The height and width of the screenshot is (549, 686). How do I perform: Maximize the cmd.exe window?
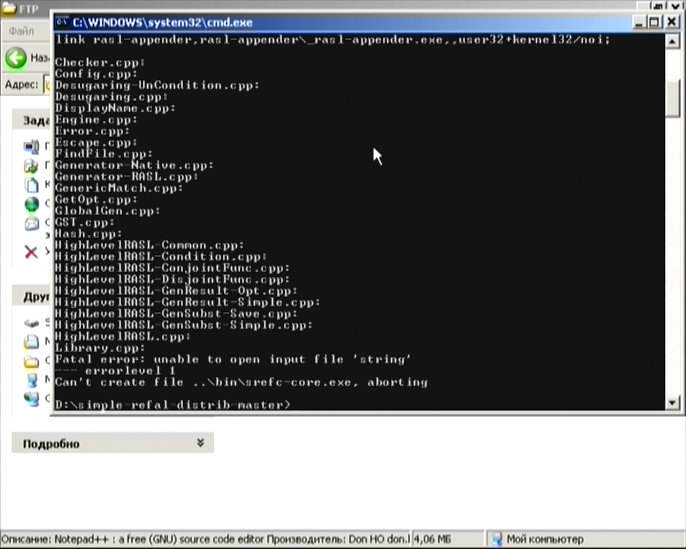click(x=655, y=22)
